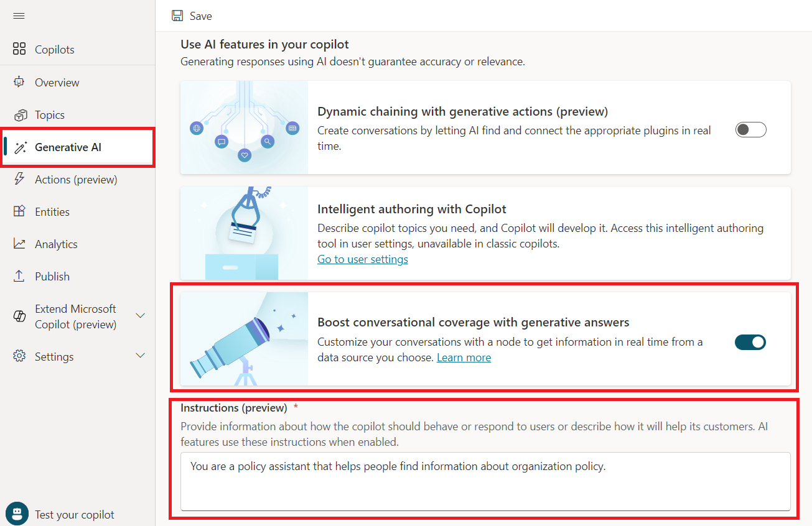Screen dimensions: 812x526
Task: Click the Entities icon in sidebar
Action: [19, 212]
